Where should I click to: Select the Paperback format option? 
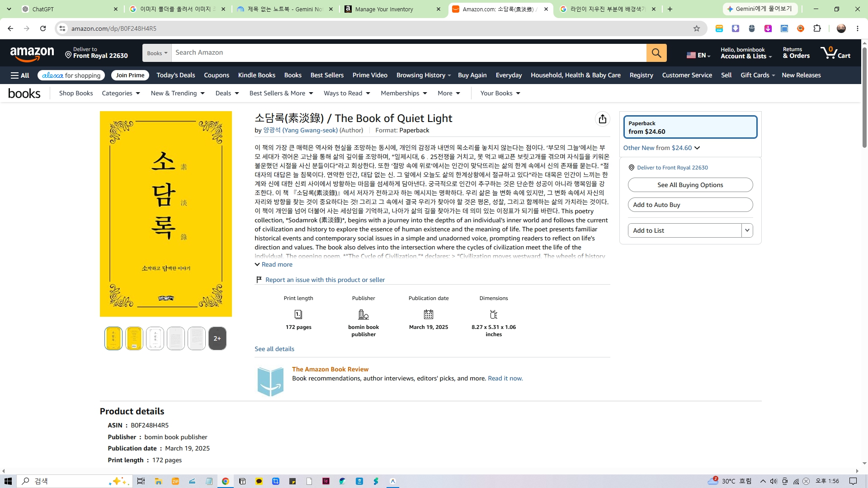click(690, 127)
